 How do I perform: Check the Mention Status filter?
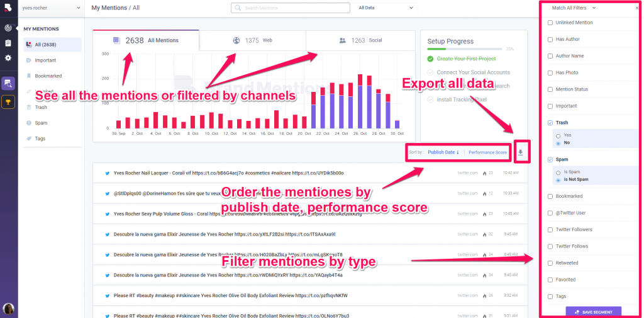(550, 89)
